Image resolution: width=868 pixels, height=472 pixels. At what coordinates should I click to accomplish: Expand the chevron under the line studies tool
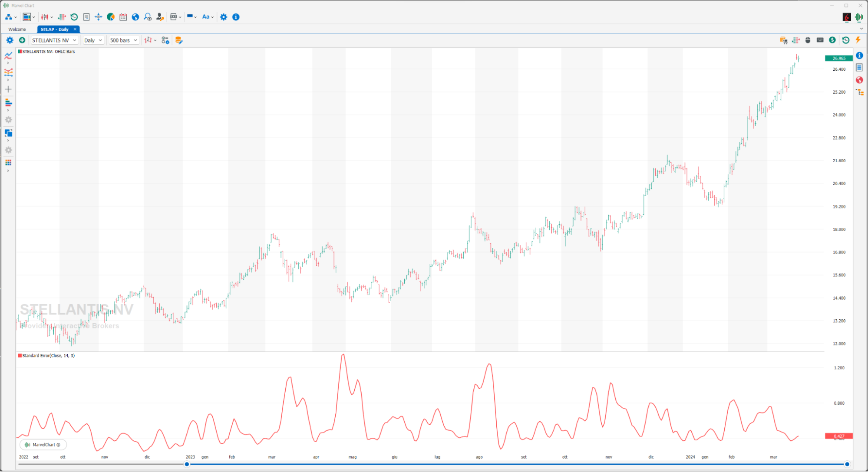pos(8,63)
